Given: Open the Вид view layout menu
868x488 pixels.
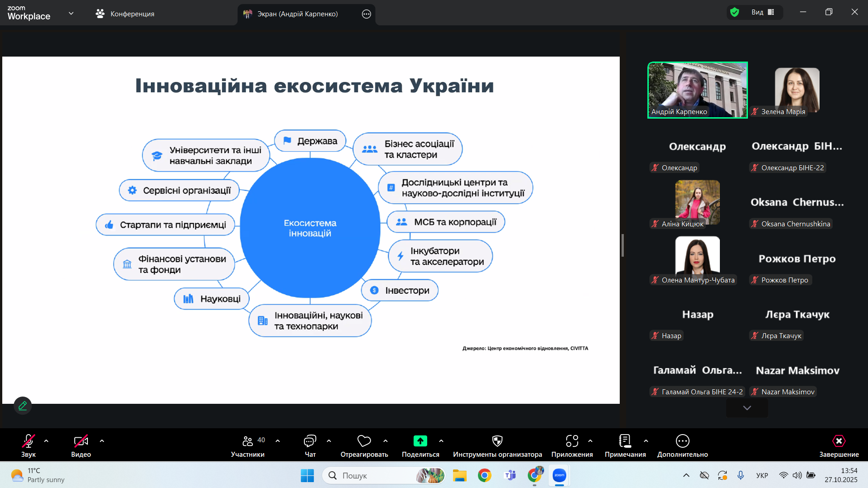Looking at the screenshot, I should 763,12.
